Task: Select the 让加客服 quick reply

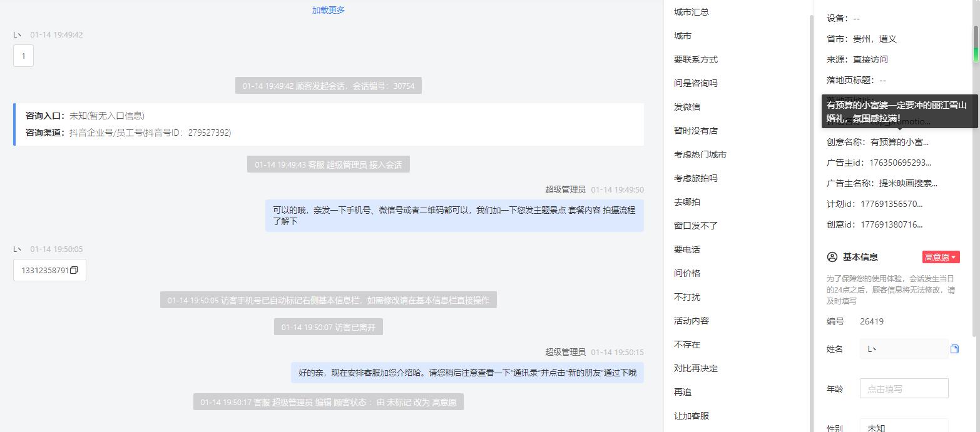Action: click(692, 416)
